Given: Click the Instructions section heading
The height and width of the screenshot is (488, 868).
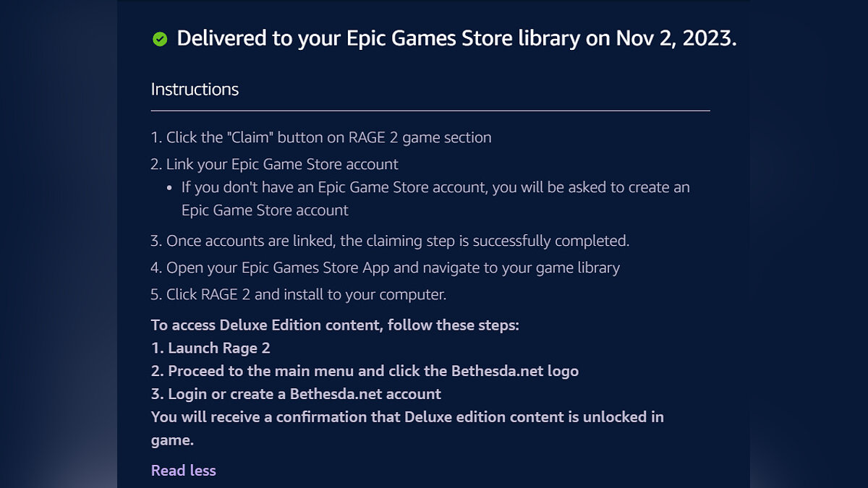Looking at the screenshot, I should [195, 90].
